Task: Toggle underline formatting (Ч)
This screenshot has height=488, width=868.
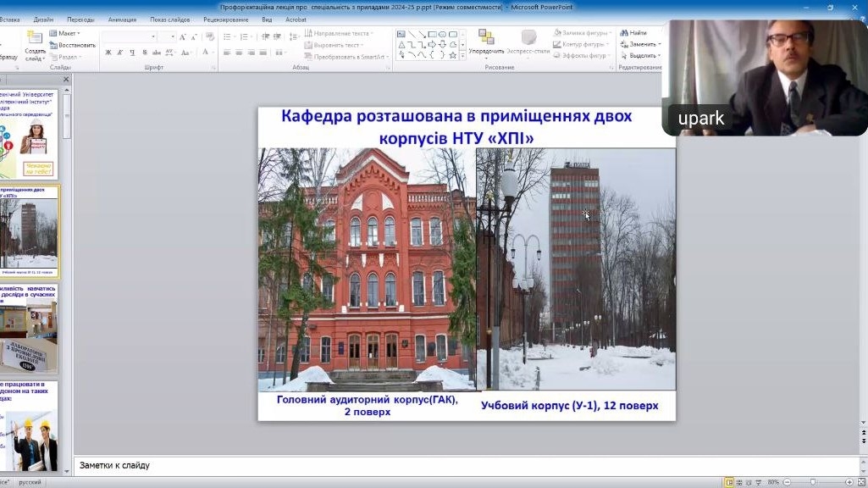Action: [131, 53]
